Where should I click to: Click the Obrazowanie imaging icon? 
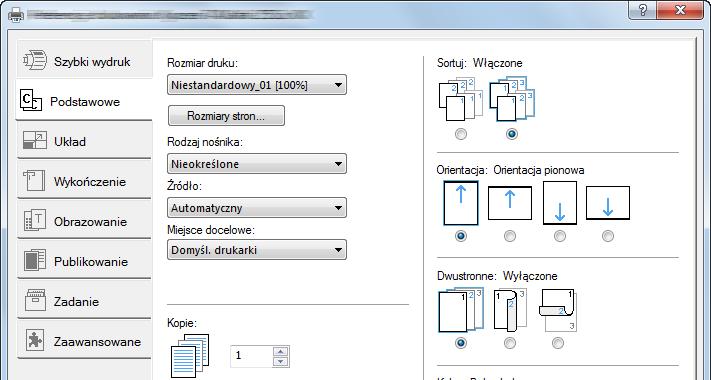(x=34, y=220)
